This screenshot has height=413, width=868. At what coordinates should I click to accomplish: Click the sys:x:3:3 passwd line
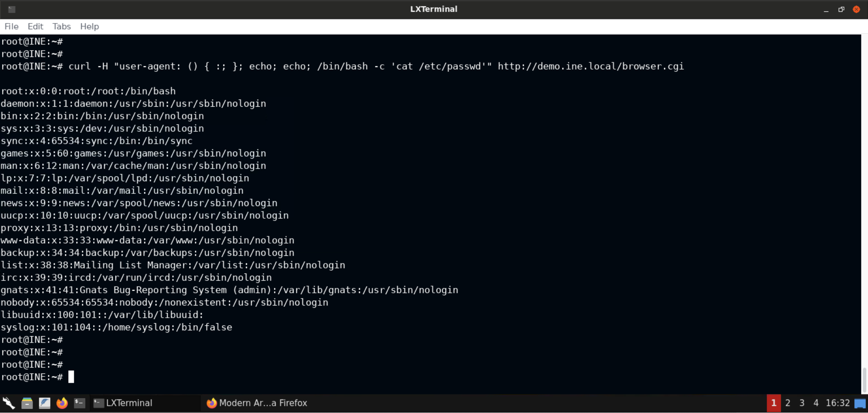click(x=102, y=128)
